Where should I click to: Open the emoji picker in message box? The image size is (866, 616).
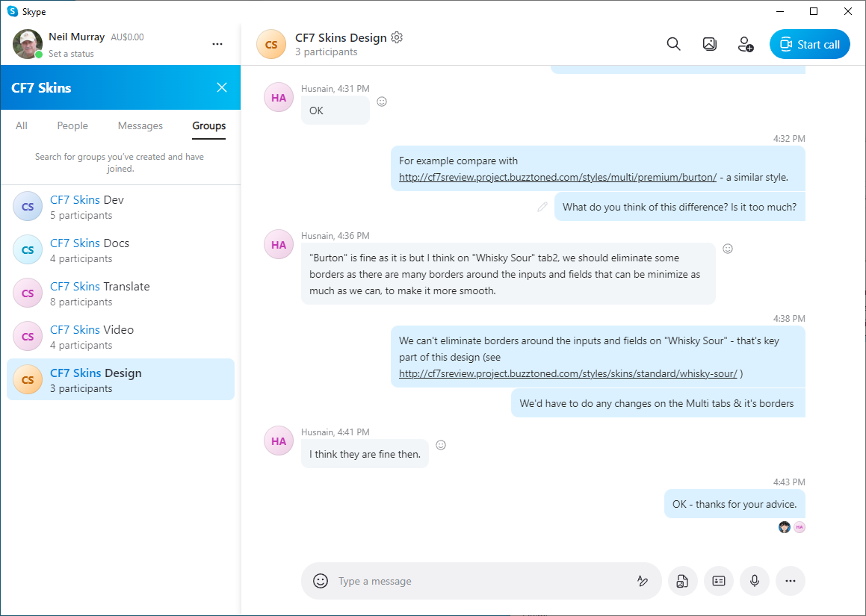pos(321,581)
